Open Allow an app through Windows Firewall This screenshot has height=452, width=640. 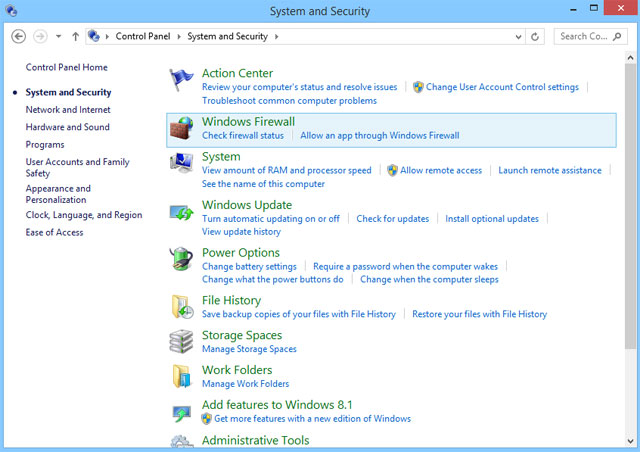(x=380, y=136)
